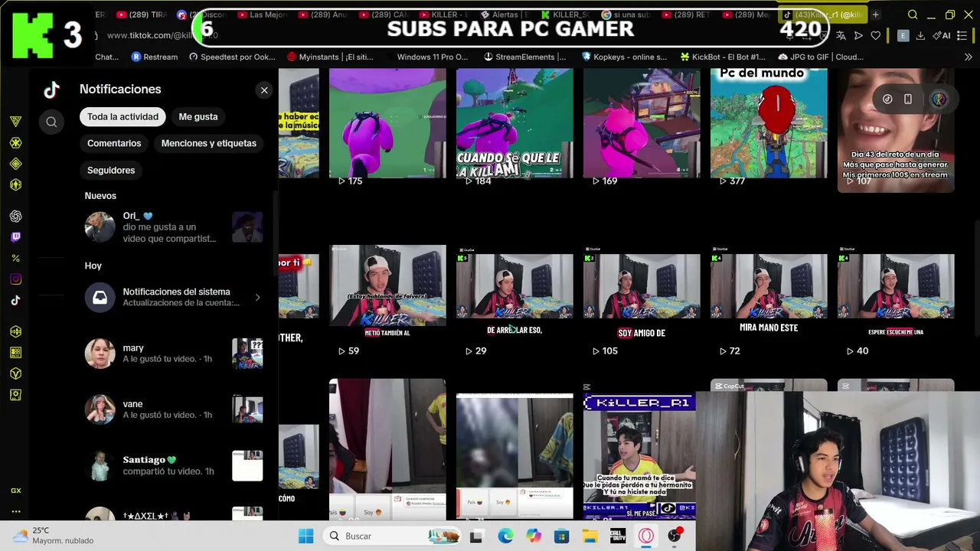
Task: Click the percent icon in the browser sidebar
Action: 15,259
